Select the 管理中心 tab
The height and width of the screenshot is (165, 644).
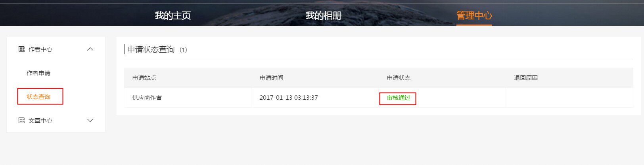pos(474,15)
